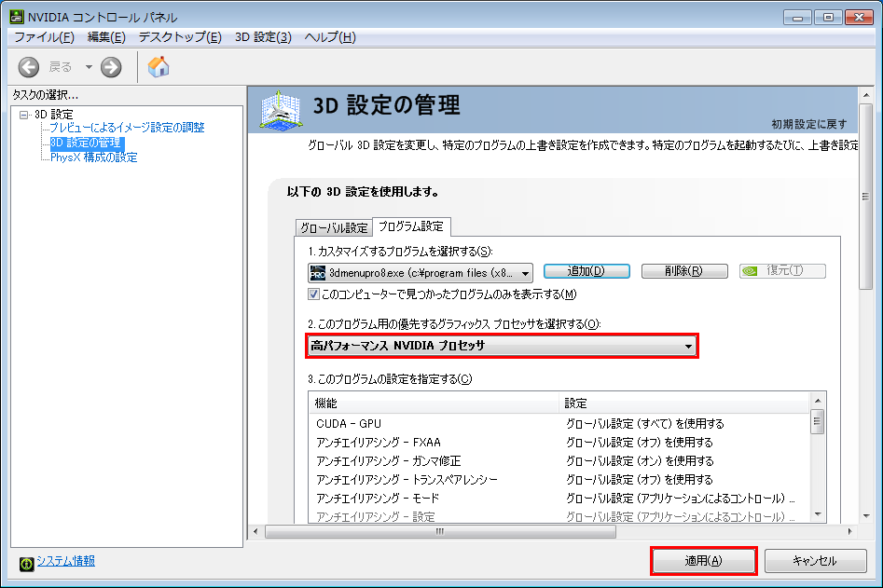
Task: Open the ヘルプ(H) menu
Action: click(330, 37)
